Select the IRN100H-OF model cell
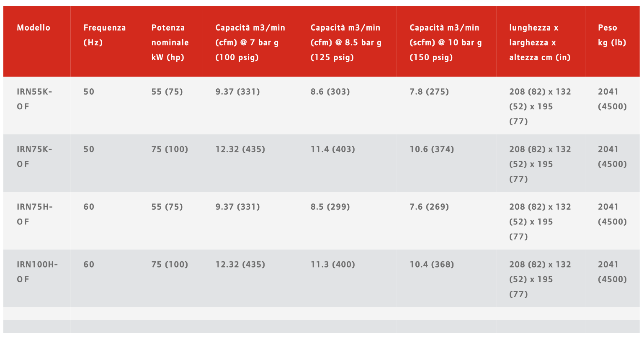The width and height of the screenshot is (644, 337). click(x=37, y=272)
